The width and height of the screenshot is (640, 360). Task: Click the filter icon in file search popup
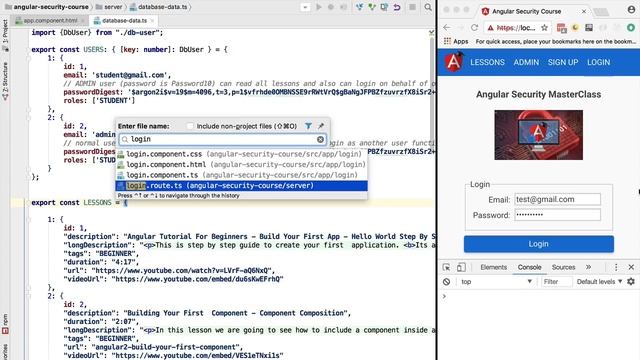(x=309, y=126)
